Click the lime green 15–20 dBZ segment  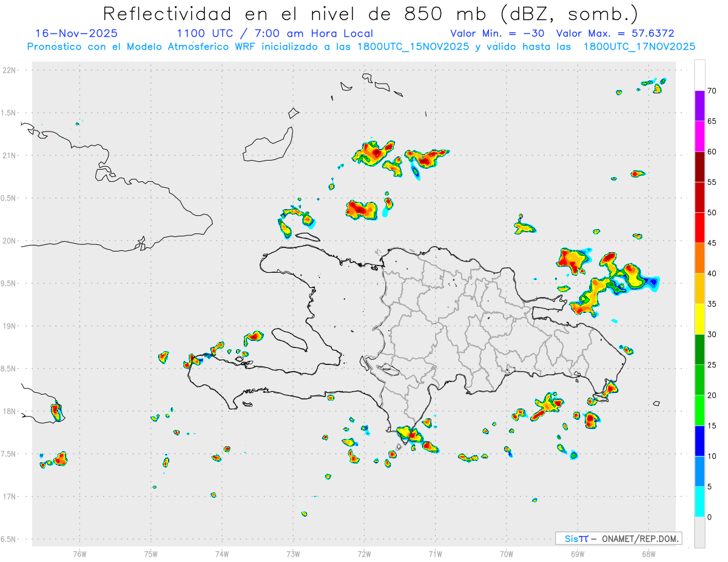pyautogui.click(x=699, y=410)
